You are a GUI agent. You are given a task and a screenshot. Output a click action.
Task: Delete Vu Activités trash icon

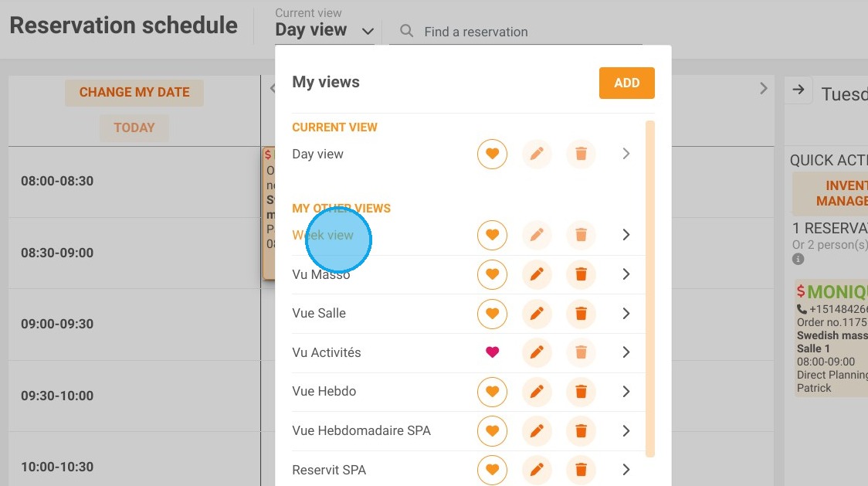point(581,352)
